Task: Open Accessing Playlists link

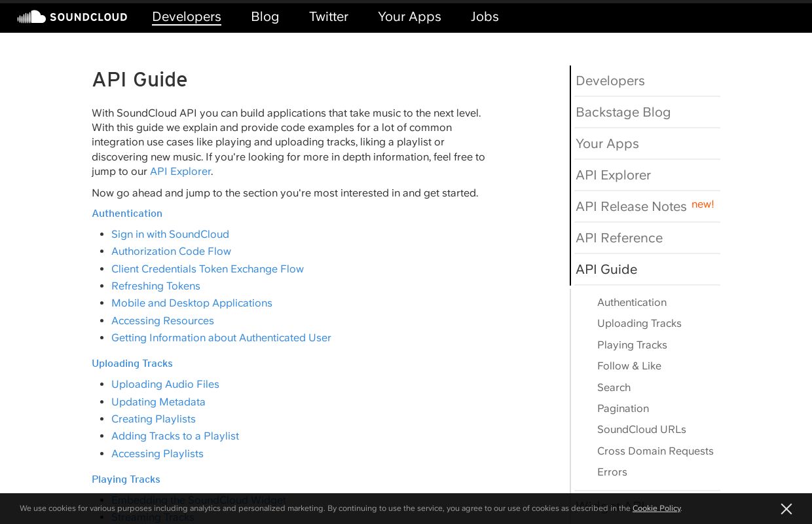Action: pyautogui.click(x=157, y=454)
